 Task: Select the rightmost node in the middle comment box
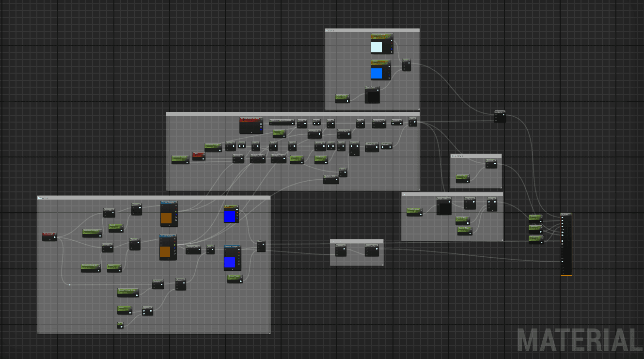point(412,122)
